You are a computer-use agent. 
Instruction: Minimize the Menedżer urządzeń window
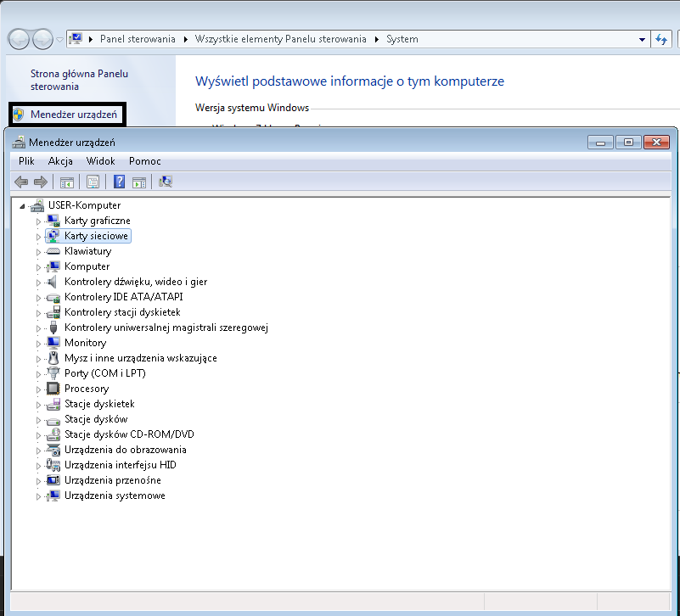point(601,143)
